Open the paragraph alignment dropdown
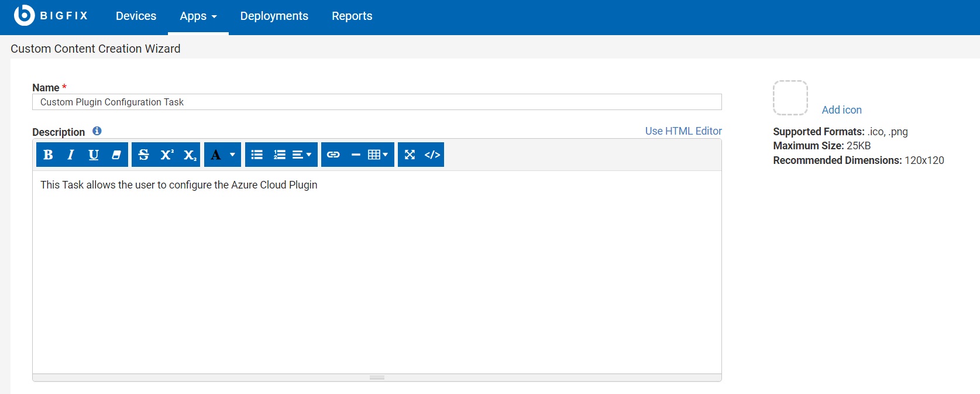This screenshot has height=394, width=980. coord(302,155)
